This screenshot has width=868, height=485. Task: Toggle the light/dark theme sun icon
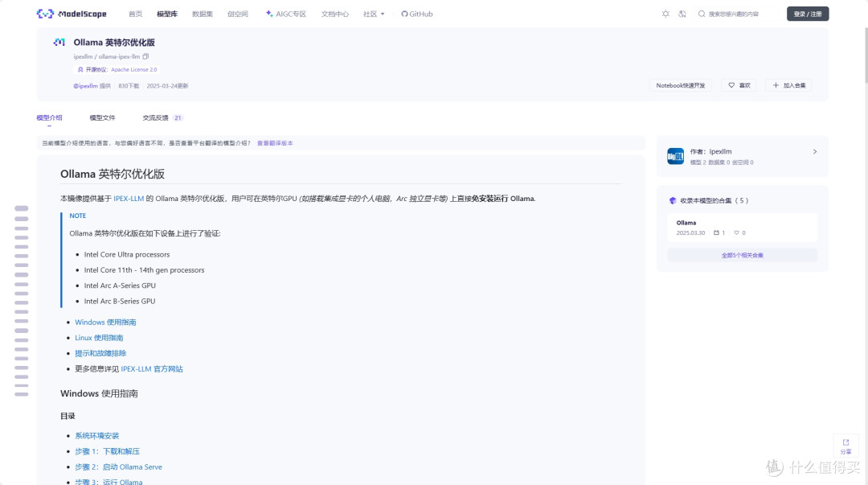[665, 14]
